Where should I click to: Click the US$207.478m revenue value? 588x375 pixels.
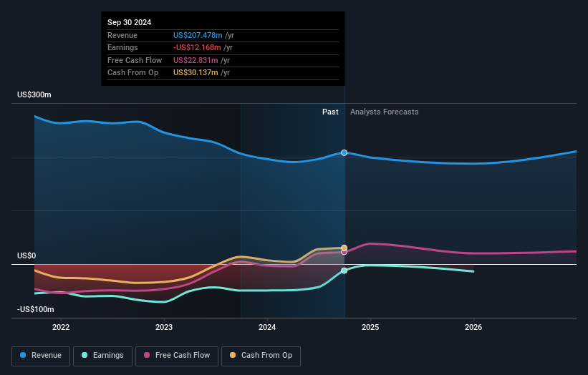pyautogui.click(x=198, y=35)
